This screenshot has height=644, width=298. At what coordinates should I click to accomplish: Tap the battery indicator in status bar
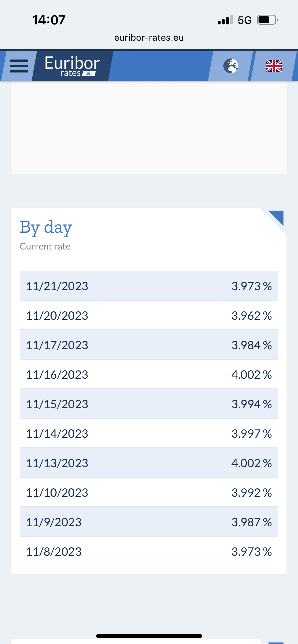[x=267, y=20]
